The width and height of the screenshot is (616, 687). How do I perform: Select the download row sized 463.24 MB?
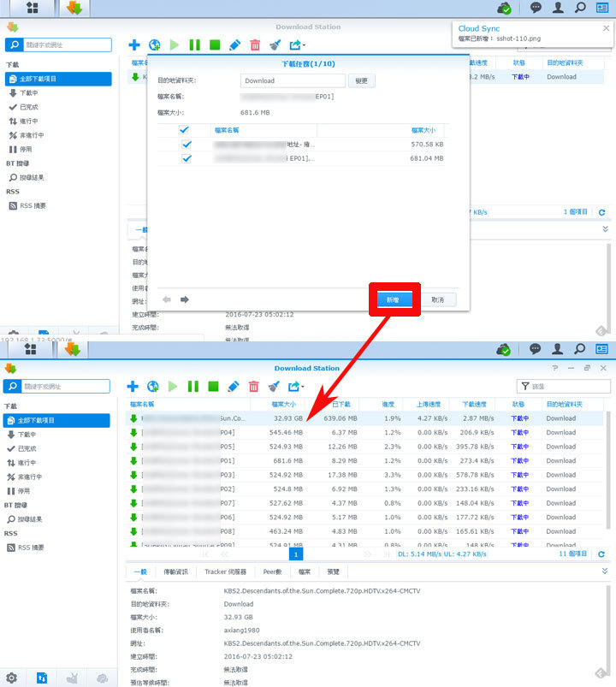click(x=364, y=531)
